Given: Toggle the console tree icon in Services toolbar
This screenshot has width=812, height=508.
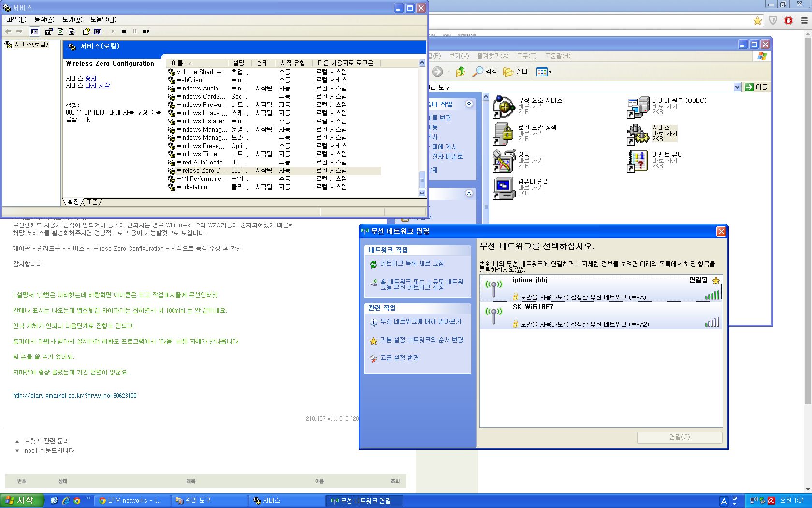Looking at the screenshot, I should [x=35, y=31].
